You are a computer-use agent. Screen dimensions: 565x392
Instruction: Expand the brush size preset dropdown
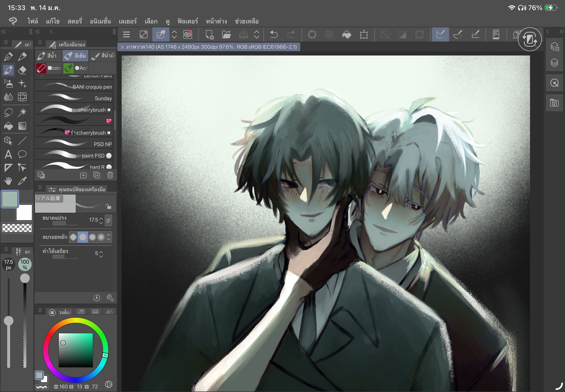pyautogui.click(x=108, y=220)
